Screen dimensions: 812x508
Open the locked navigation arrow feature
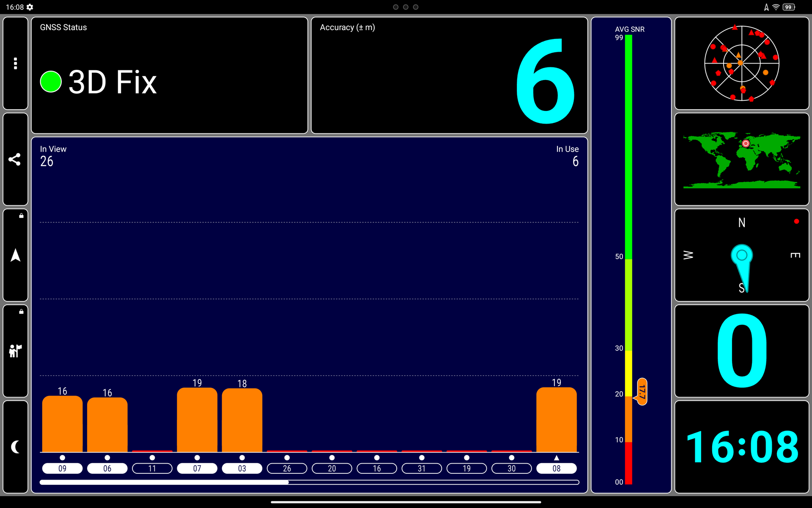(15, 255)
